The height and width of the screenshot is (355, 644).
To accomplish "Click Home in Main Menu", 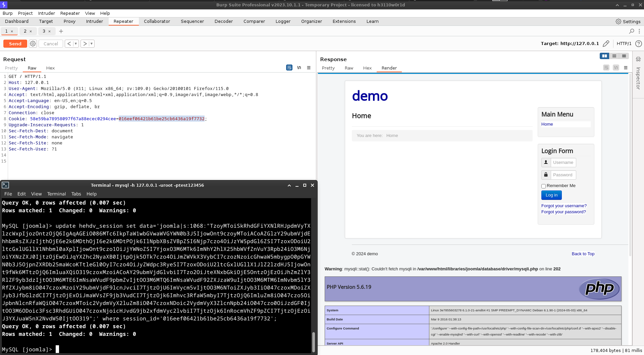I will (547, 124).
